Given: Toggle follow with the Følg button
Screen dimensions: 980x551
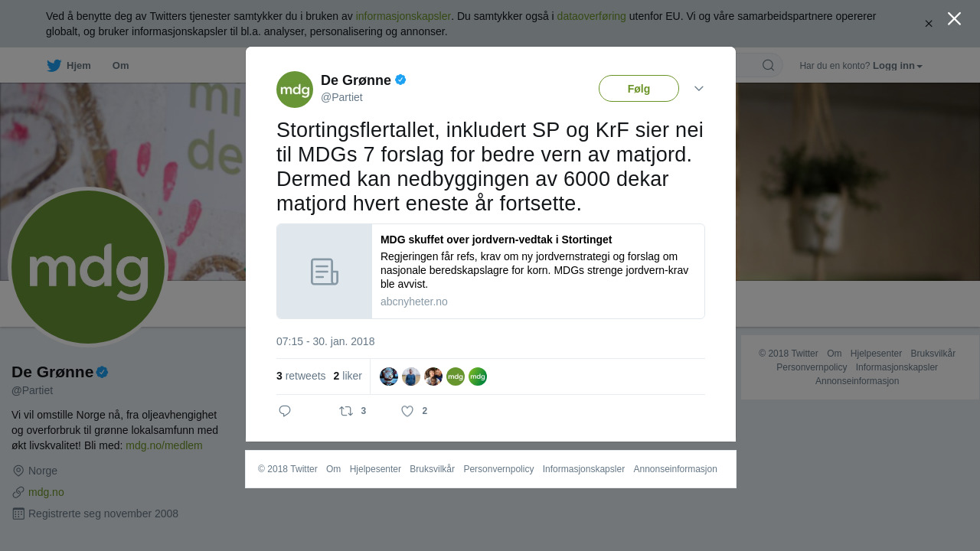Looking at the screenshot, I should (639, 89).
